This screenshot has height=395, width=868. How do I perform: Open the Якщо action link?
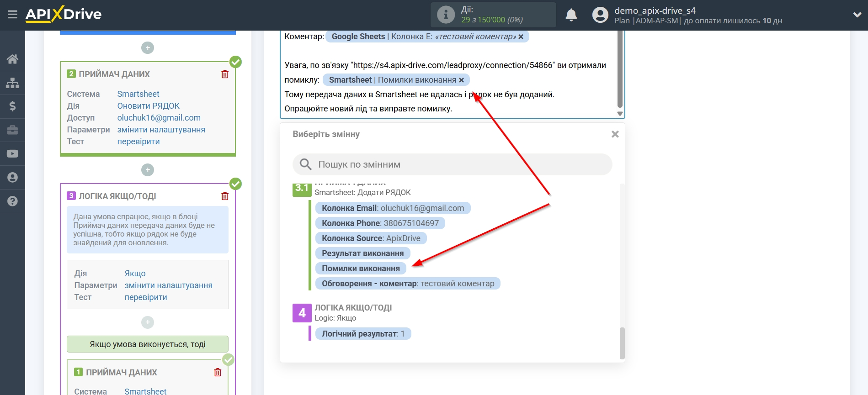(x=135, y=274)
